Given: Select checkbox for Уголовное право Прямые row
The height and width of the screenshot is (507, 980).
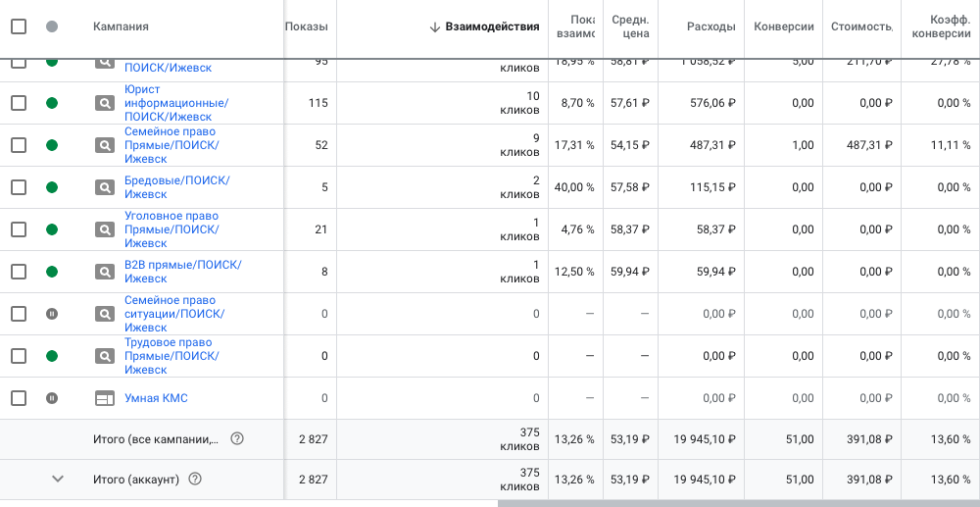Looking at the screenshot, I should (x=19, y=229).
